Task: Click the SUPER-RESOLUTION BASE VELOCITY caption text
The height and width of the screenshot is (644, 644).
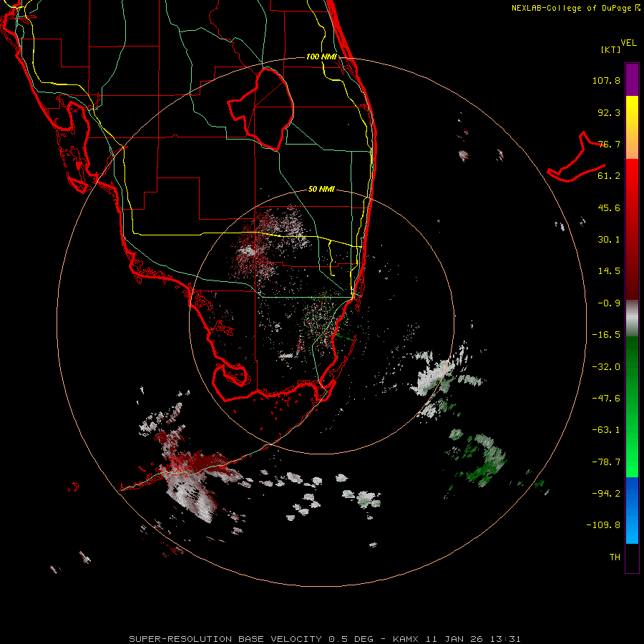Action: coord(225,639)
